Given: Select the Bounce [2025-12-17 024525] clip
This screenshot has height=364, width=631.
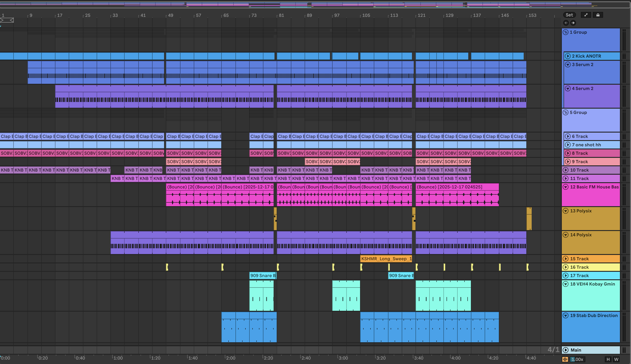Looking at the screenshot, I should click(457, 194).
